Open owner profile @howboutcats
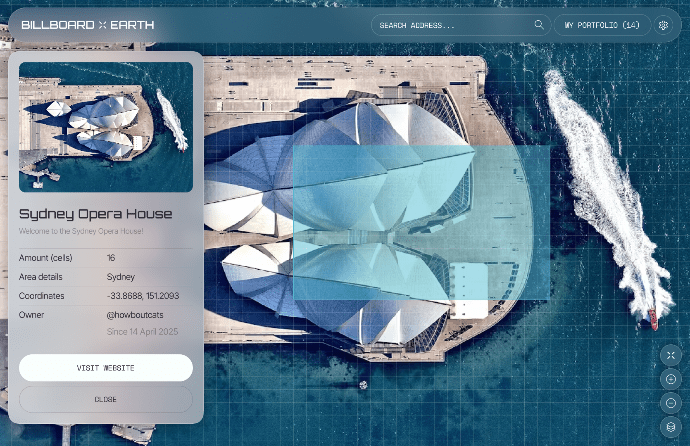This screenshot has width=690, height=446. pos(135,315)
